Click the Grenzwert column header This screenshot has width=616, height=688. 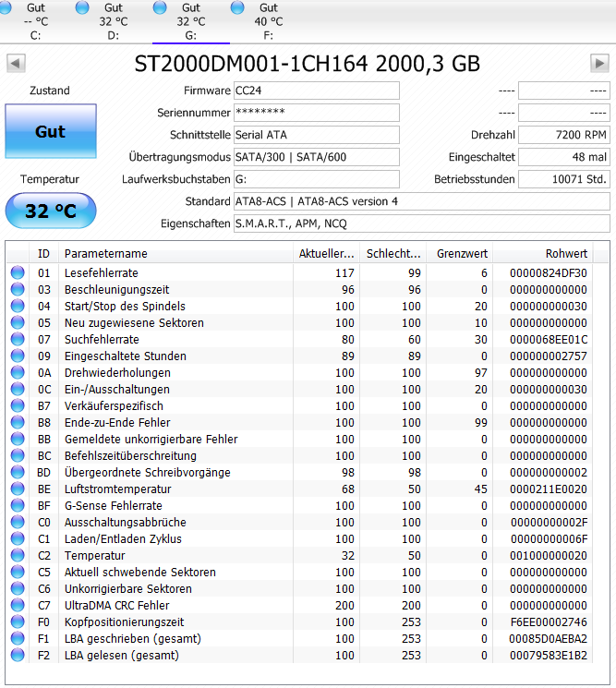tap(460, 253)
